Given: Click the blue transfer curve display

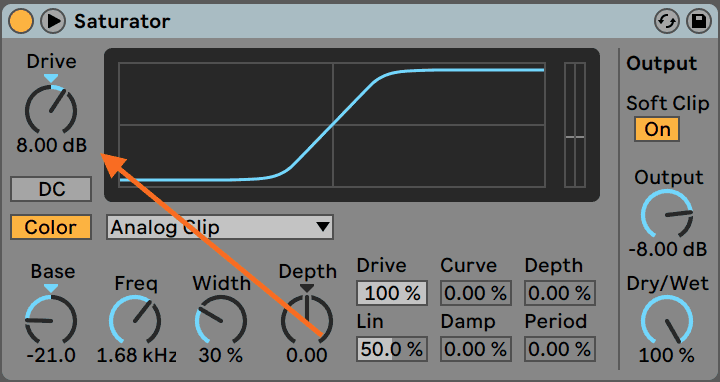Looking at the screenshot, I should [x=332, y=125].
